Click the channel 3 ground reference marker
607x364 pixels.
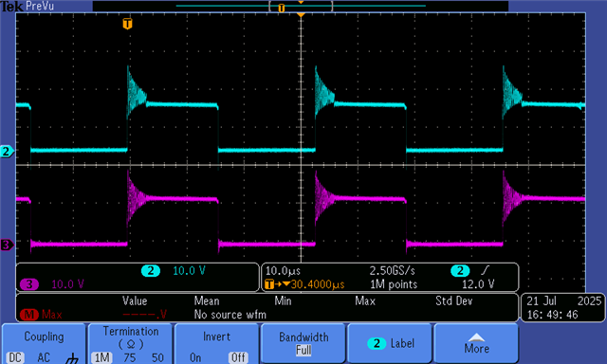pos(7,245)
